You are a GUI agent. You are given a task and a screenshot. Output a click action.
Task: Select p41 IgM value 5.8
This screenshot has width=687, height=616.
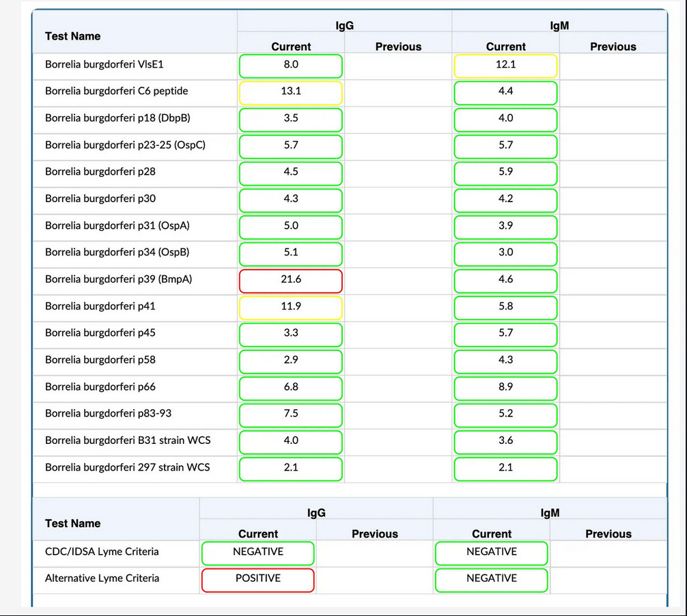[x=505, y=308]
